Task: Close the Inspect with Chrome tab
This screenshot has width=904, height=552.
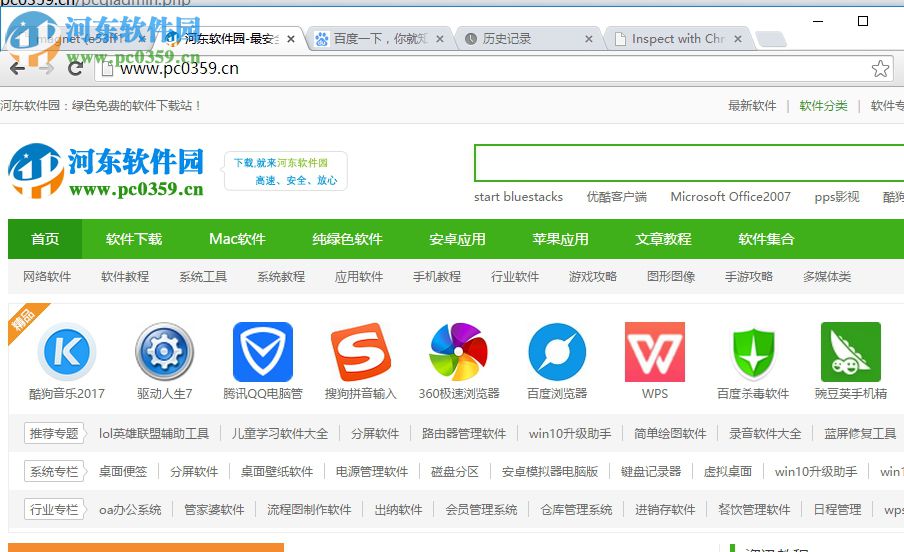Action: [738, 39]
